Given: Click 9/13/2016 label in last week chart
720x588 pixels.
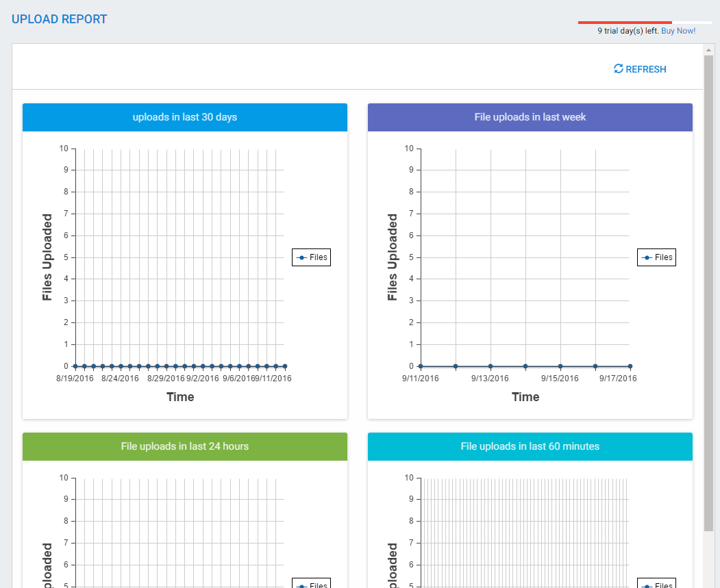Looking at the screenshot, I should coord(490,379).
